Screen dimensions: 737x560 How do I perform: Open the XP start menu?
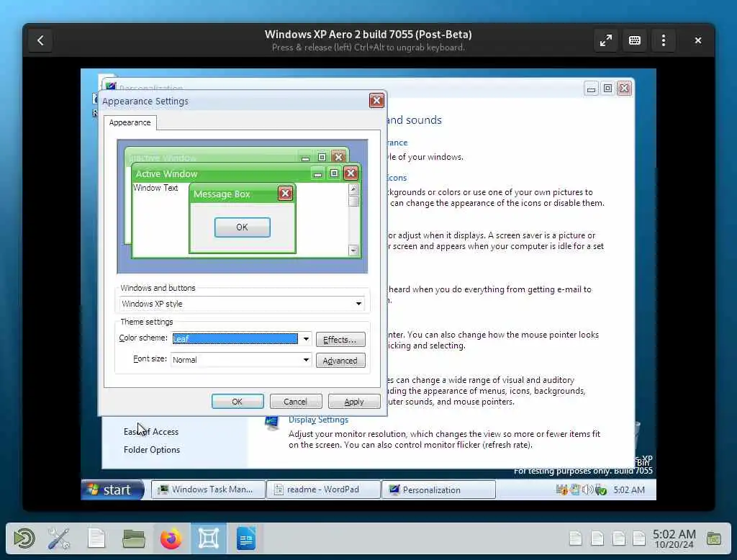[113, 489]
